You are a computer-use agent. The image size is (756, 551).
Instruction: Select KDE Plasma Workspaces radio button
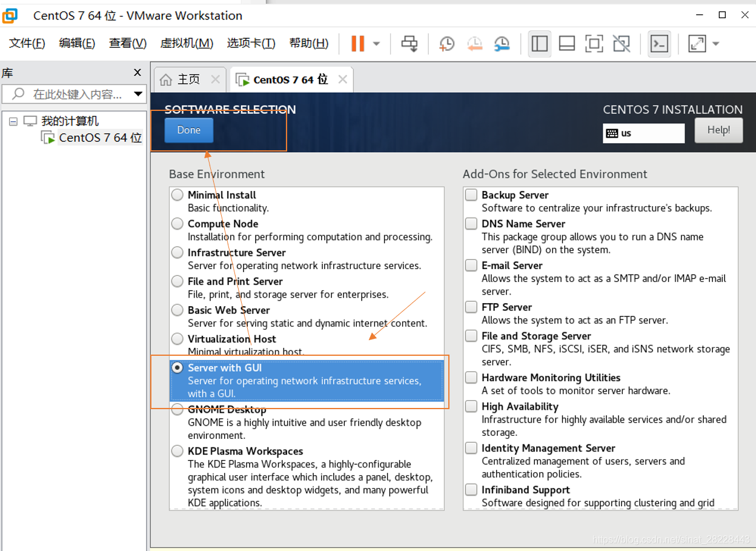pyautogui.click(x=177, y=451)
